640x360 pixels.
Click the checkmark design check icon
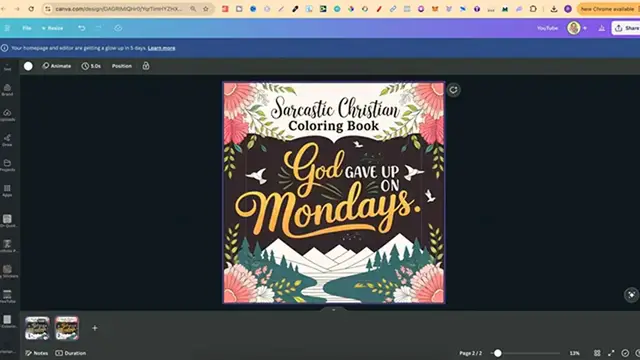click(x=625, y=353)
